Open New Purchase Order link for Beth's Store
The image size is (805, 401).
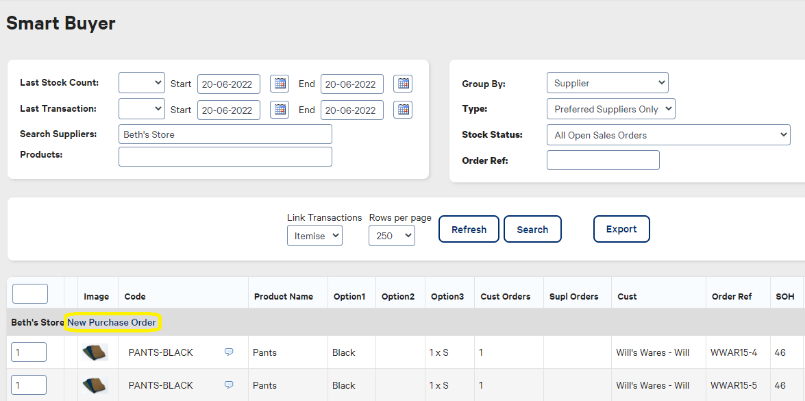tap(111, 322)
